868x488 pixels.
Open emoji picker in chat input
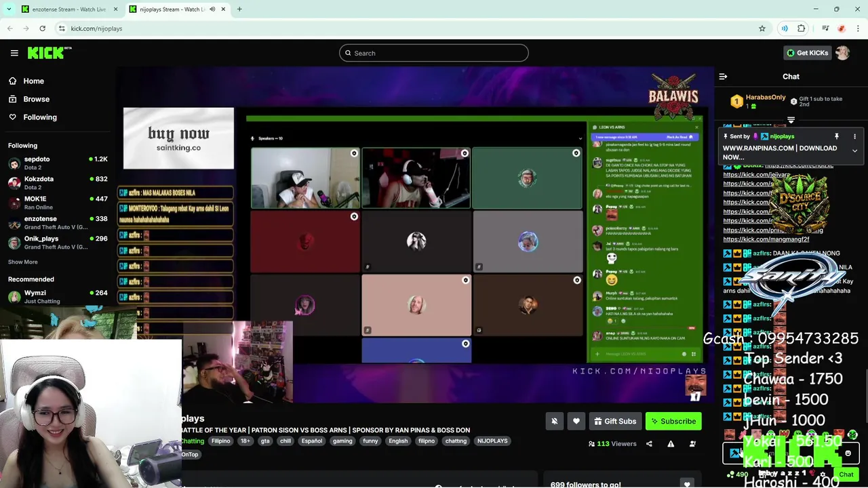click(x=848, y=453)
